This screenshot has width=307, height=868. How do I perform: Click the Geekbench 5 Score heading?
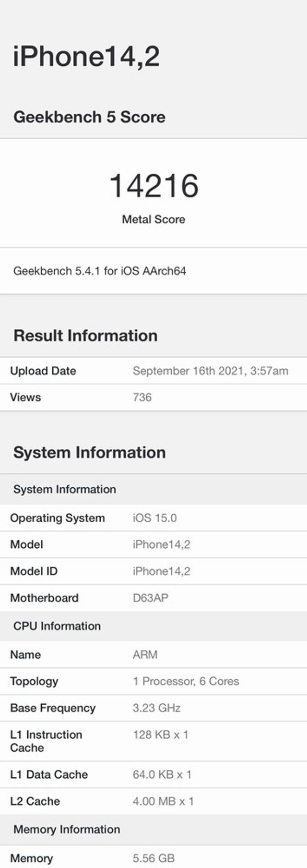click(89, 117)
